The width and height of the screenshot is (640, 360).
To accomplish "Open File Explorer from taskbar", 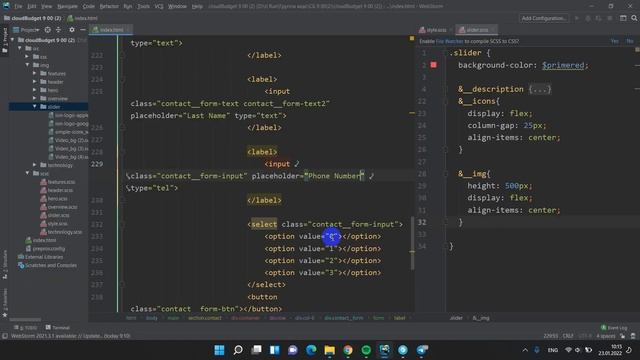I will pos(329,350).
